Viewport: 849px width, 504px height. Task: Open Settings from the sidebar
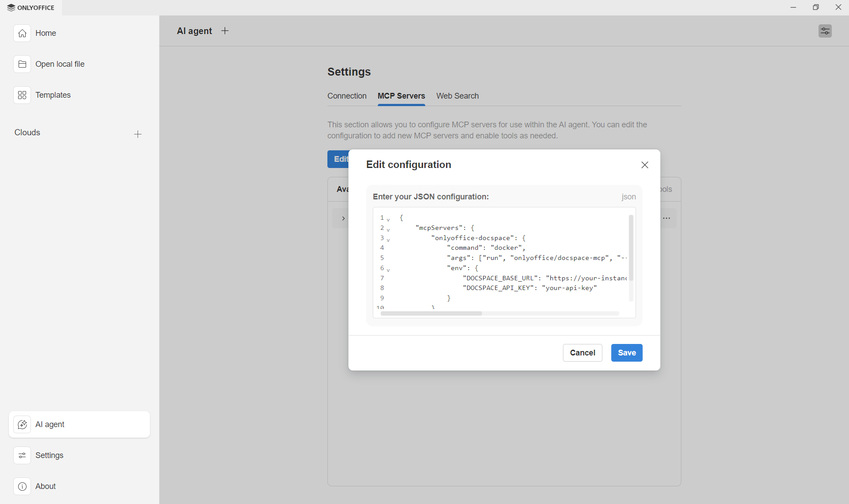click(50, 455)
